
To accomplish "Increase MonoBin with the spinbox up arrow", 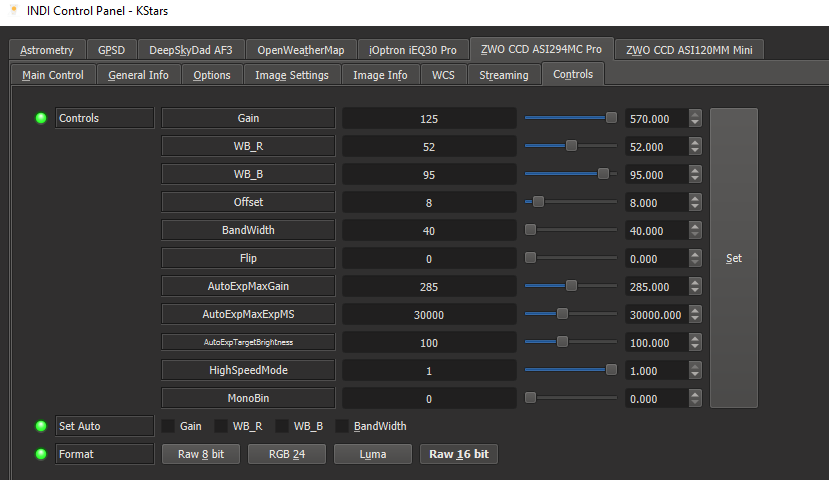I will pos(695,394).
